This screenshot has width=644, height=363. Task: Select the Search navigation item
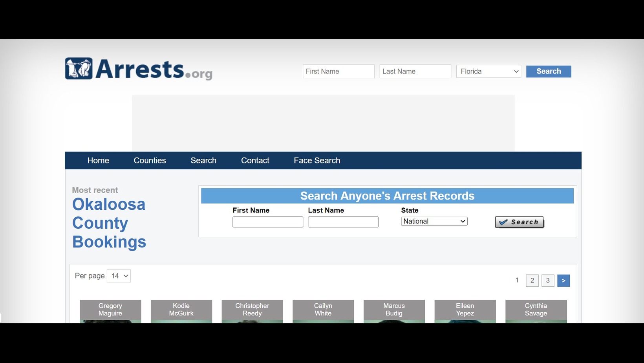point(203,161)
